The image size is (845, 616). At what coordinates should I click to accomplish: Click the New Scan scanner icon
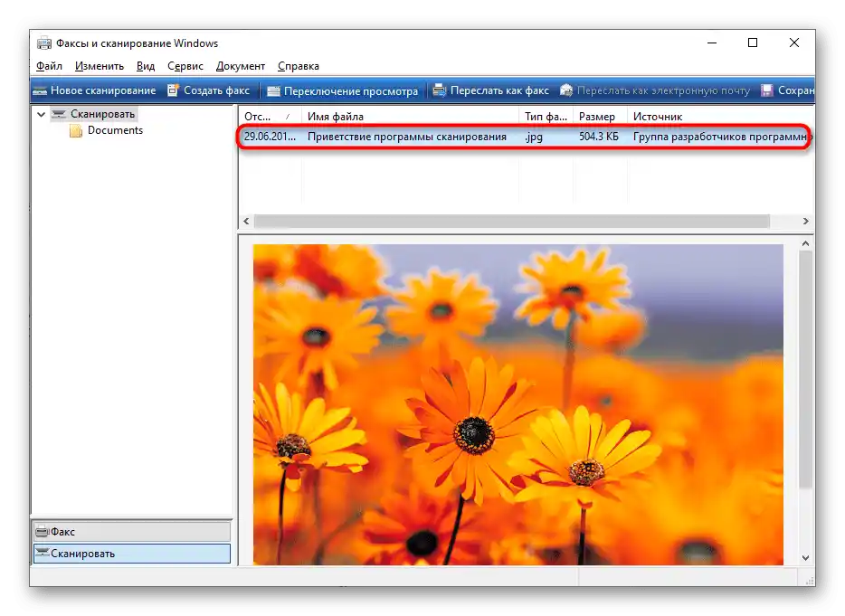point(40,91)
